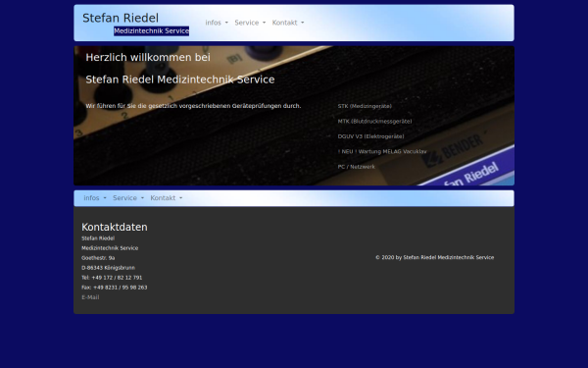The image size is (588, 368).
Task: Click the Medizintechnik Service subtitle
Action: pyautogui.click(x=152, y=30)
